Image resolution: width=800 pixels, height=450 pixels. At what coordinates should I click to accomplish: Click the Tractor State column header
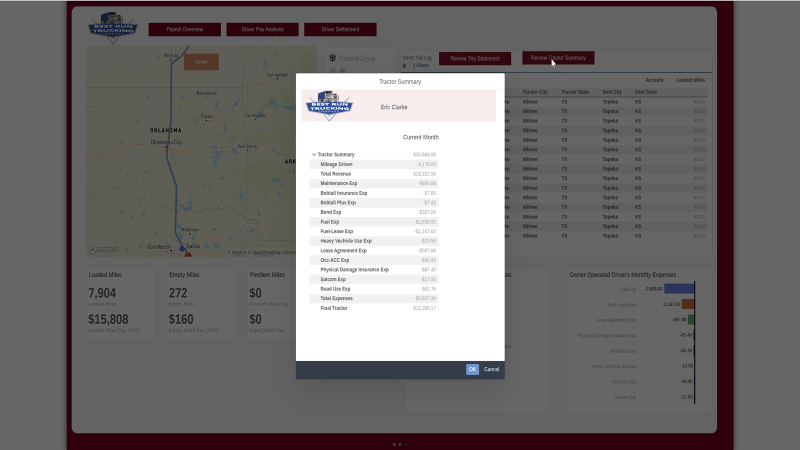pos(575,92)
